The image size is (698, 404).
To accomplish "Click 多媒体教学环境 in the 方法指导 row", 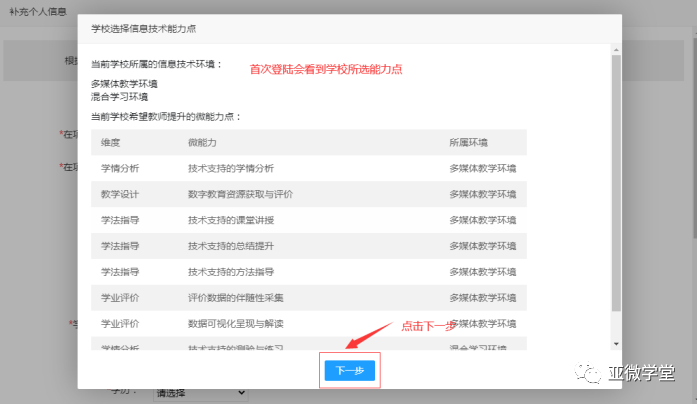I will pyautogui.click(x=483, y=271).
